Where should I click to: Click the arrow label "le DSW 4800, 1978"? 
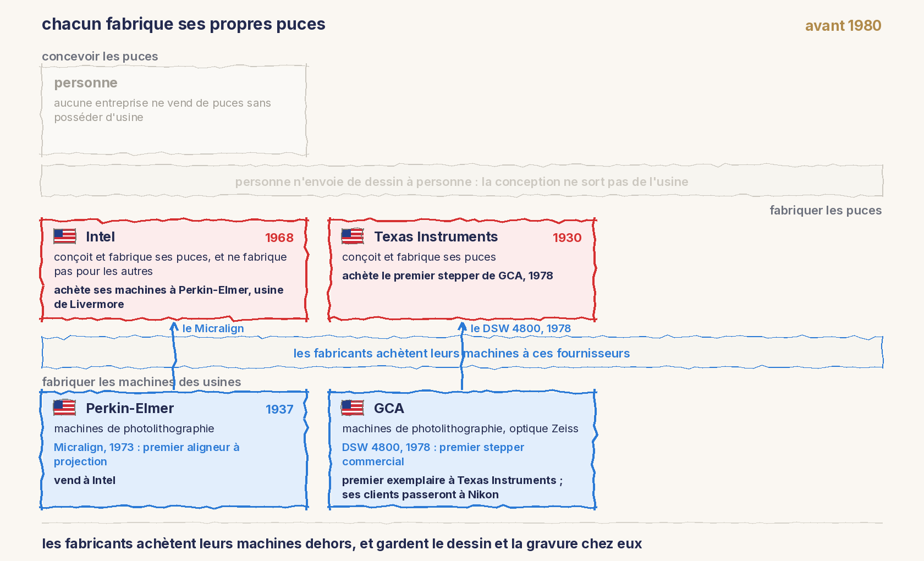tap(521, 328)
